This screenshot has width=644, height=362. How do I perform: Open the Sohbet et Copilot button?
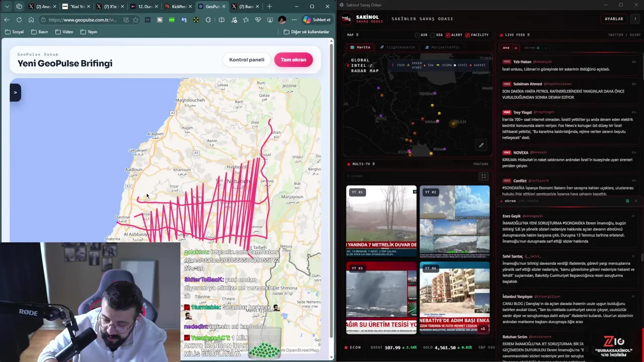(x=317, y=20)
